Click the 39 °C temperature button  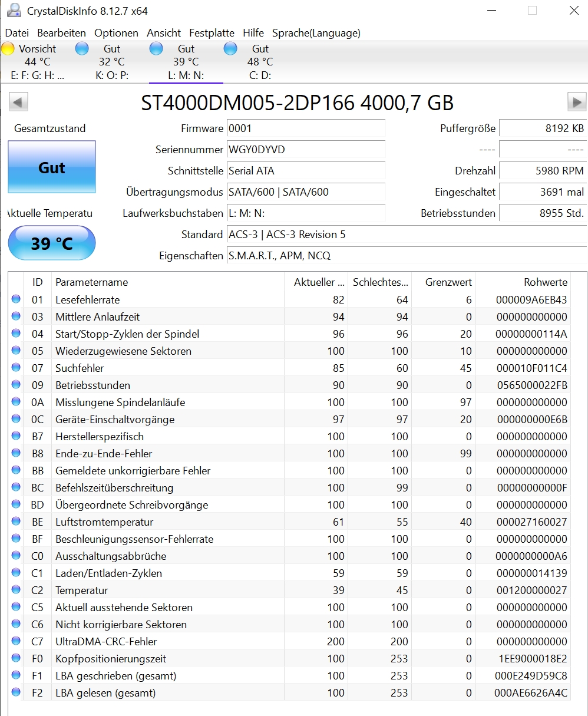click(x=52, y=243)
